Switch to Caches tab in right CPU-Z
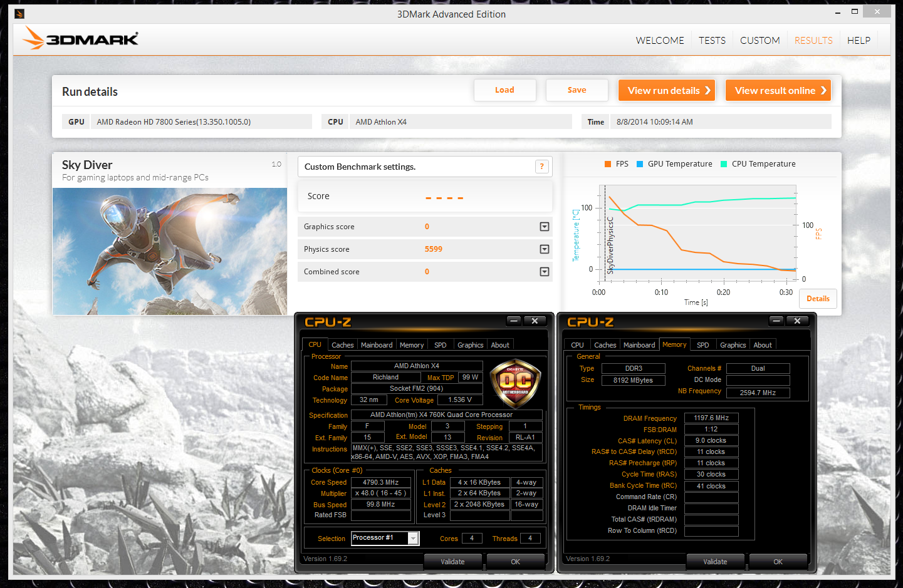This screenshot has width=903, height=588. pyautogui.click(x=605, y=345)
